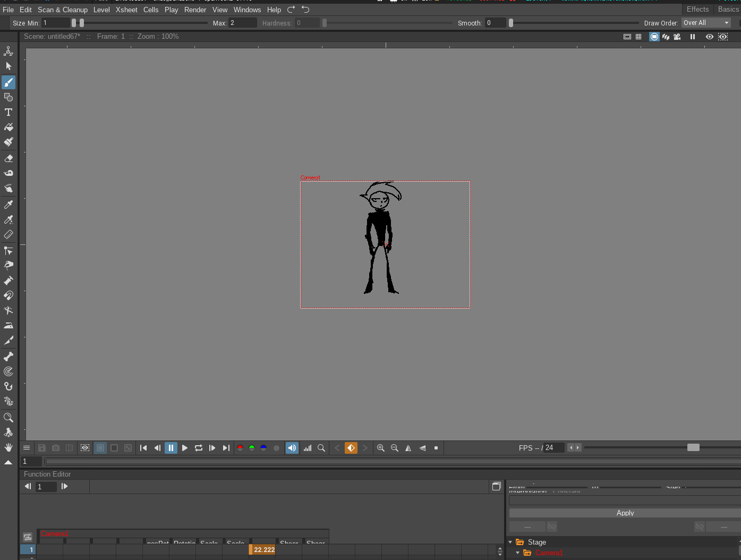Activate the Fill tool
The height and width of the screenshot is (560, 741).
tap(8, 128)
